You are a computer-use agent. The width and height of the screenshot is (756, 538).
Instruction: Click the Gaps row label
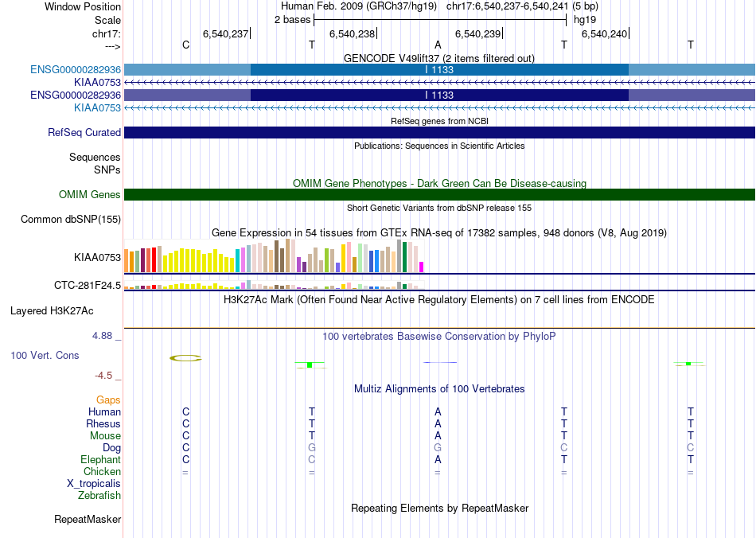[108, 400]
